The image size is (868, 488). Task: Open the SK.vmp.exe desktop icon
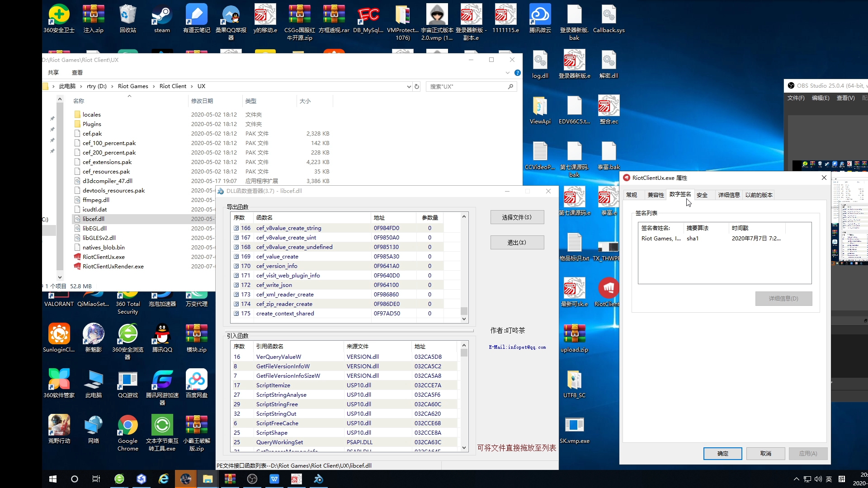coord(575,429)
